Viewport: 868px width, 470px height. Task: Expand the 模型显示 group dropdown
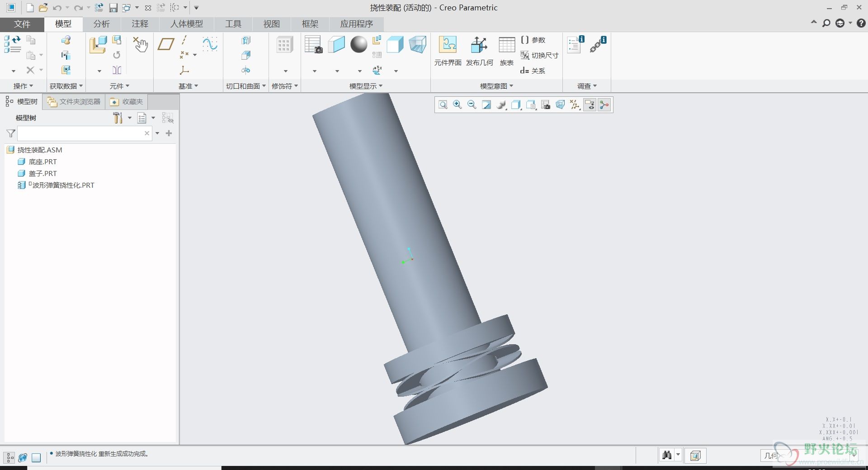[366, 86]
